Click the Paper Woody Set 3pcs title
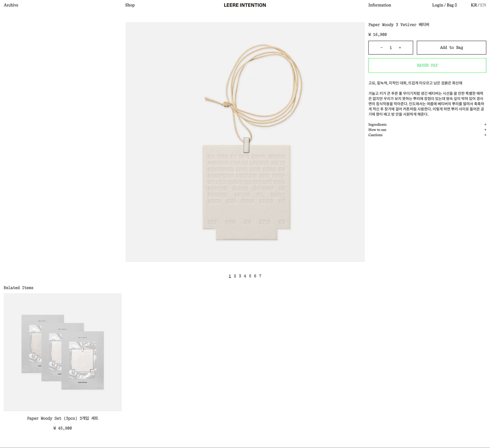Screen dimensions: 490x448 (62, 418)
